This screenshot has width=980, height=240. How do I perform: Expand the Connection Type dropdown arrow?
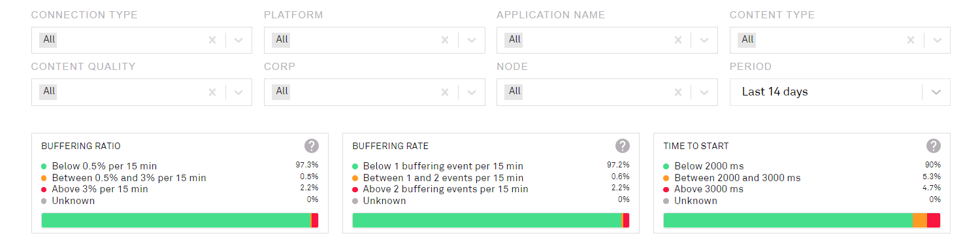pos(238,40)
